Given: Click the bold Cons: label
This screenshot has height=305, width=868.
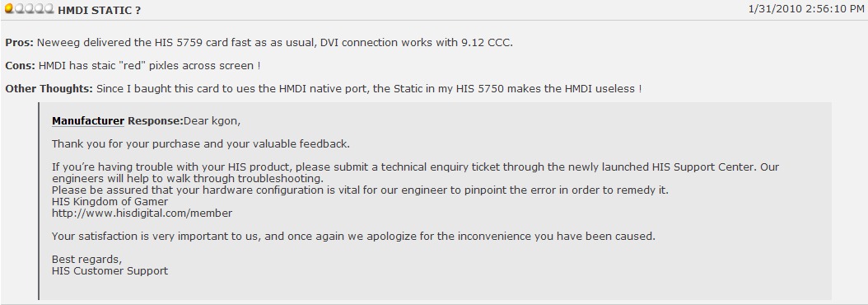Looking at the screenshot, I should (21, 65).
